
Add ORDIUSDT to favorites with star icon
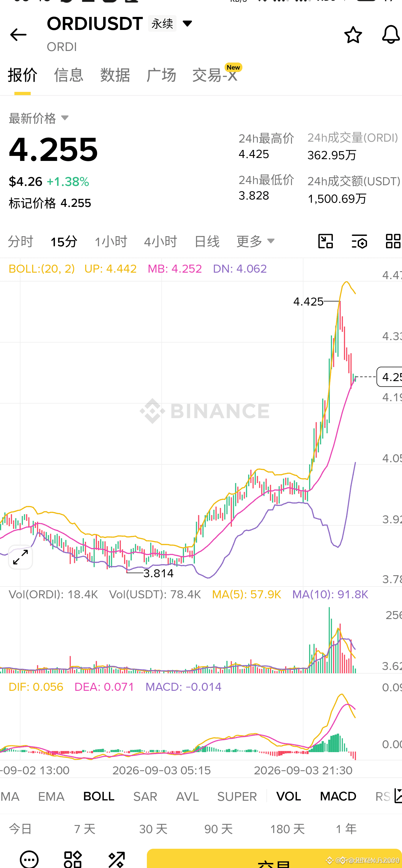click(353, 35)
